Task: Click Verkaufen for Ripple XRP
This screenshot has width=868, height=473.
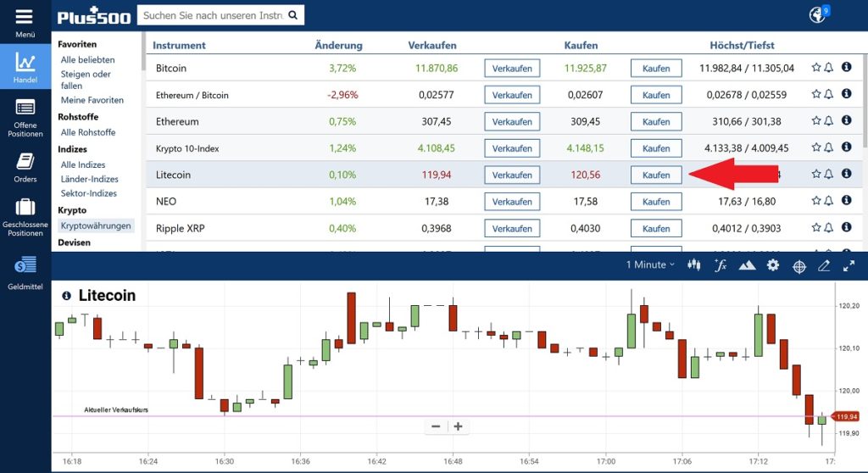Action: (512, 228)
